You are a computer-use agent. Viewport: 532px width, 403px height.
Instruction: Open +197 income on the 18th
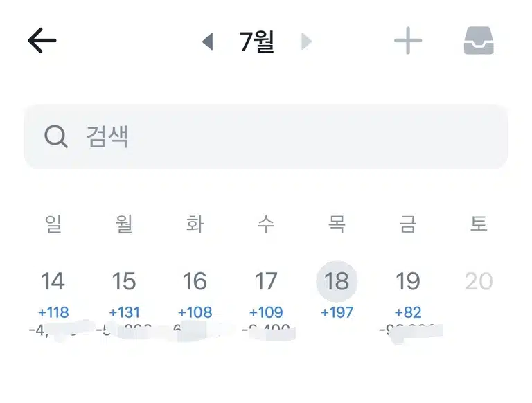tap(337, 312)
